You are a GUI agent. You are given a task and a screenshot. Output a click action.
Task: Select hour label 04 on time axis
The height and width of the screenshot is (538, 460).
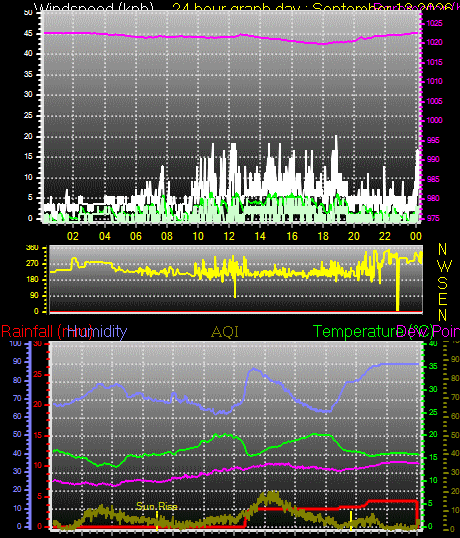tap(104, 236)
